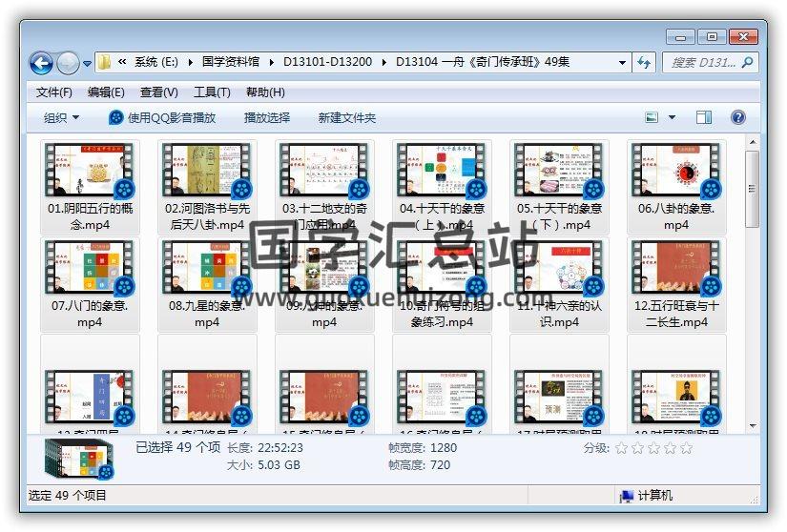Screen dimensions: 787x532
Task: Click the 长度: 22:52:23 text
Action: (265, 448)
